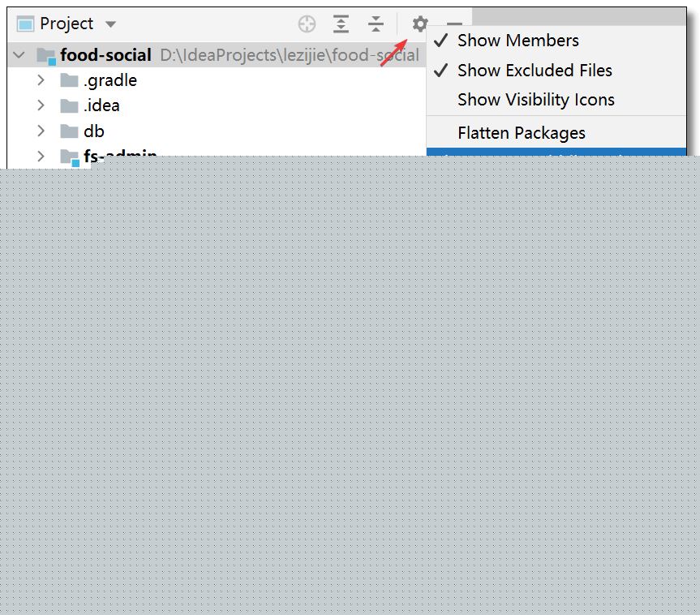Image resolution: width=700 pixels, height=615 pixels.
Task: Toggle Show Excluded Files off
Action: pos(534,71)
